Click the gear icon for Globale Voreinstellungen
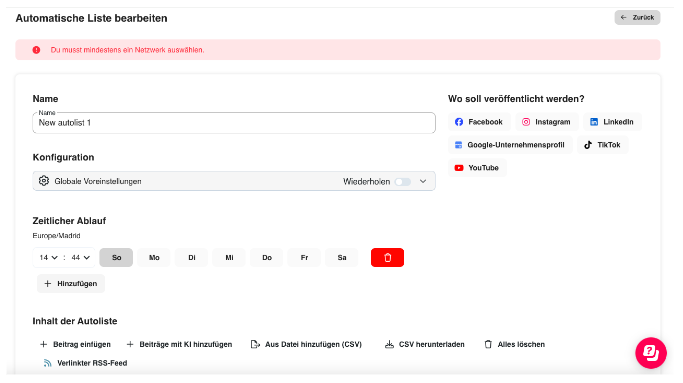 click(x=44, y=181)
